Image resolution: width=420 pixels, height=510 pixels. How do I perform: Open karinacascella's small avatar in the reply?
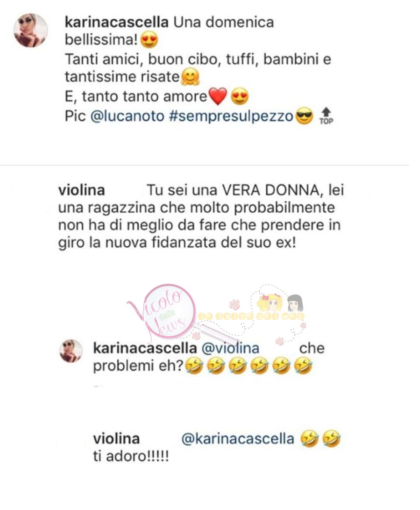(x=71, y=351)
